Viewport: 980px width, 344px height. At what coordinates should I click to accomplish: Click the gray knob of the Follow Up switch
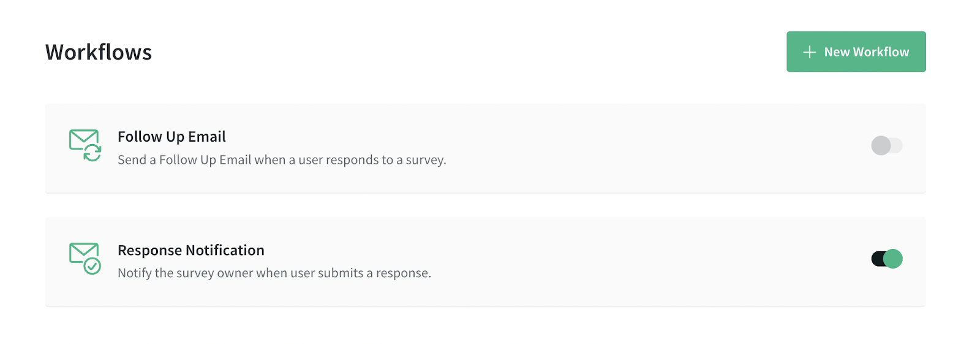[x=881, y=145]
